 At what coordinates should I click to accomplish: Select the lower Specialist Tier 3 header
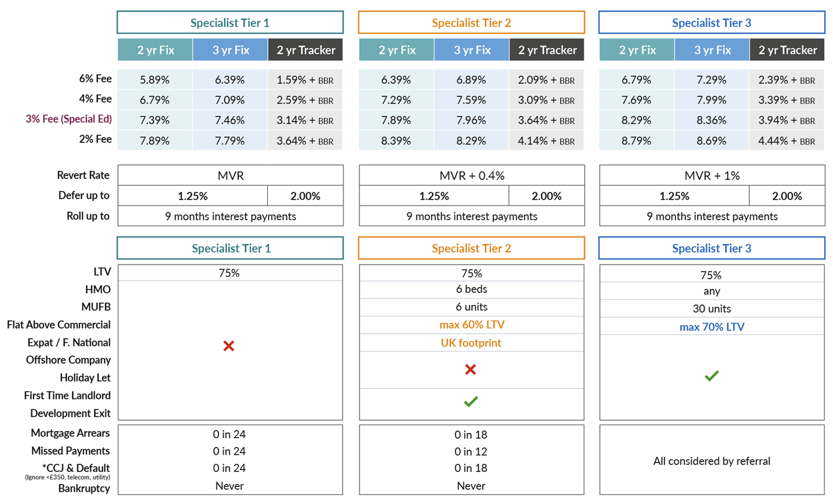coord(711,248)
